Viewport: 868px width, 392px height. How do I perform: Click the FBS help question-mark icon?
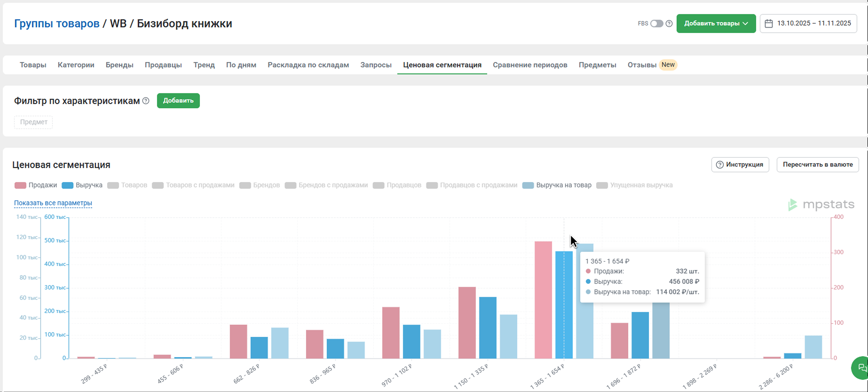coord(669,24)
